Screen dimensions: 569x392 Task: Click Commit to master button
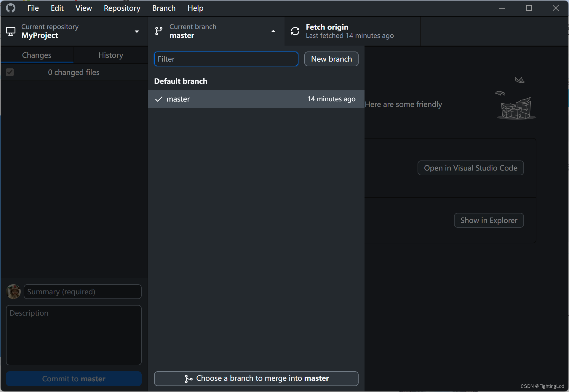coord(73,379)
